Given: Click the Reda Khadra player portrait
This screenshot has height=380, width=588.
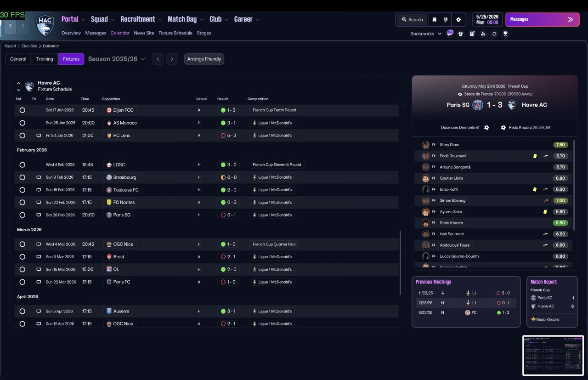Looking at the screenshot, I should 426,223.
